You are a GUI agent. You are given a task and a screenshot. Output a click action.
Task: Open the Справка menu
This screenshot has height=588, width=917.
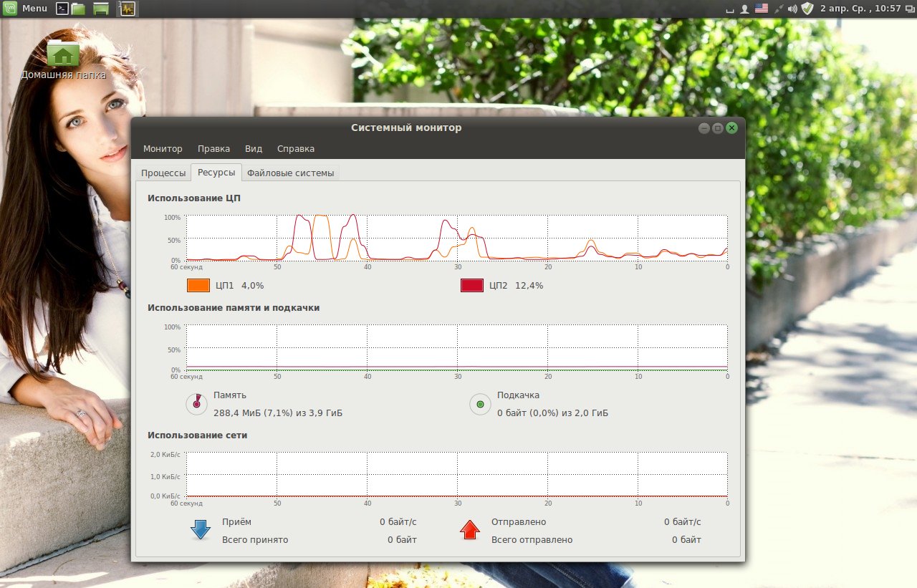coord(295,149)
